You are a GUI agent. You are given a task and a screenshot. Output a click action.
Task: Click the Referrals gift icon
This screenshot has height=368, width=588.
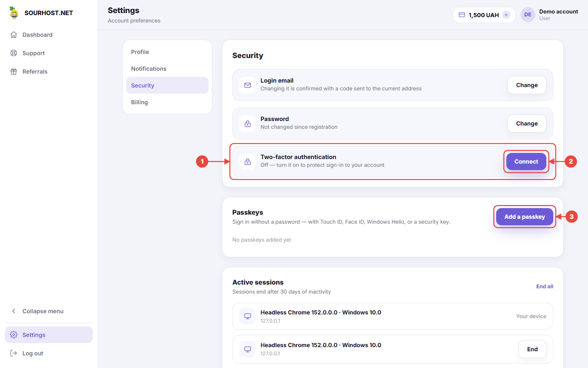click(14, 72)
